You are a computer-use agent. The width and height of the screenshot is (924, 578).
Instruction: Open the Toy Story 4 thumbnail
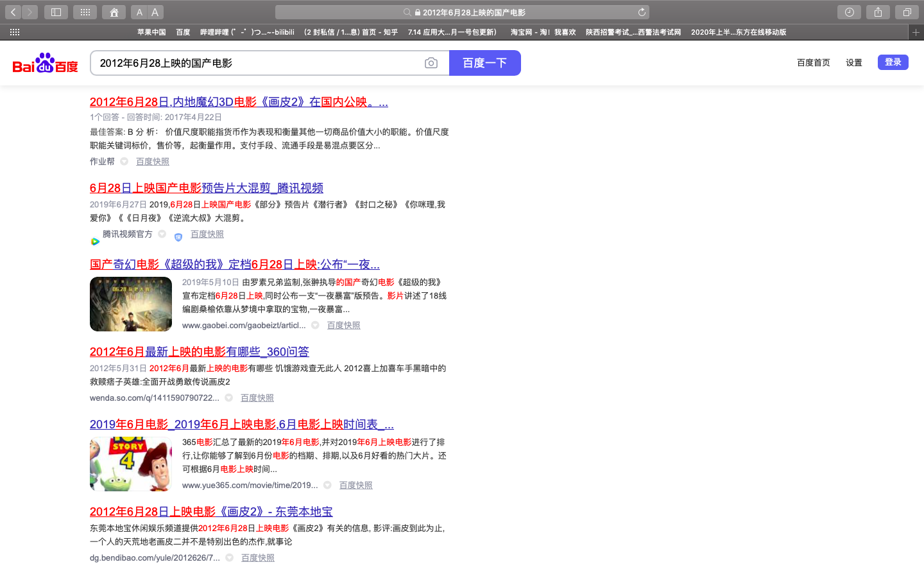pos(131,464)
